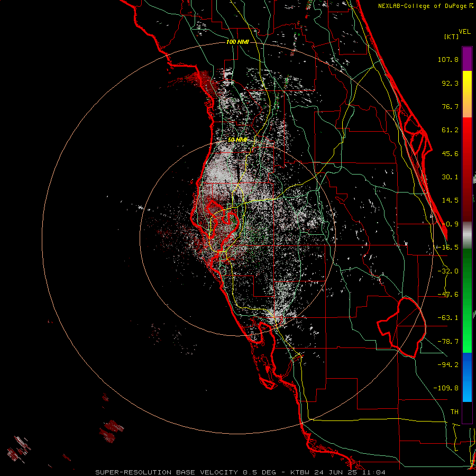
Task: Click the -0.9 velocity scale value
Action: click(x=450, y=224)
